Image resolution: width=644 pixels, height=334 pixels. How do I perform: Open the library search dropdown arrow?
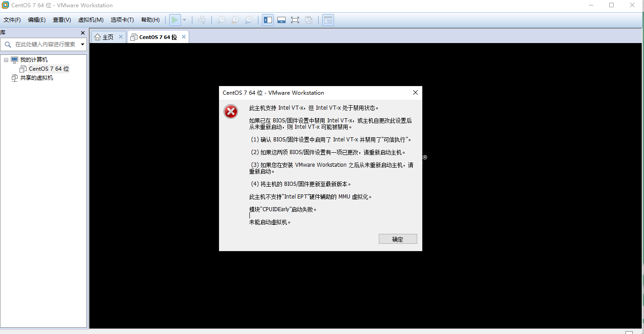point(83,44)
